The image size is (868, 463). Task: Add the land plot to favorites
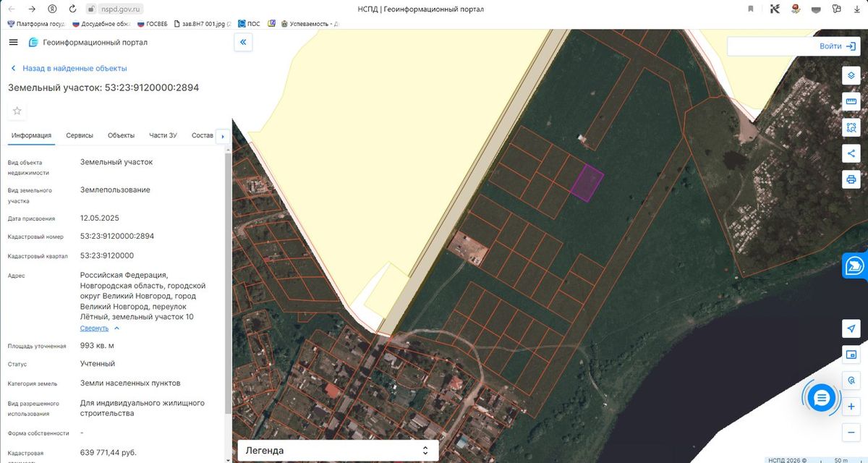pyautogui.click(x=17, y=111)
